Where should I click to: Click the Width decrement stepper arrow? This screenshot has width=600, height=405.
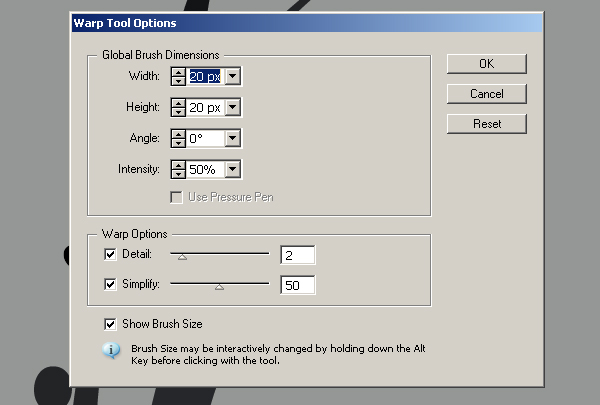pyautogui.click(x=178, y=81)
